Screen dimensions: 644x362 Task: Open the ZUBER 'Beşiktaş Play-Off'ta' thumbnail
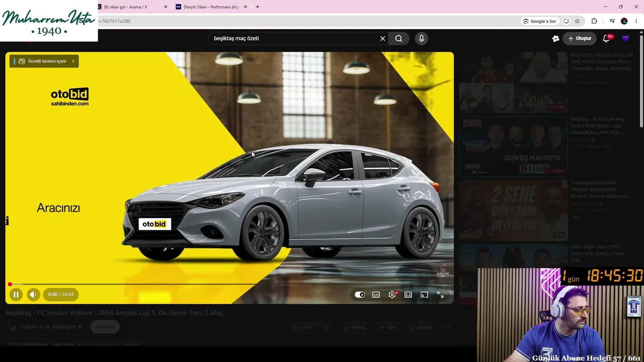click(513, 146)
